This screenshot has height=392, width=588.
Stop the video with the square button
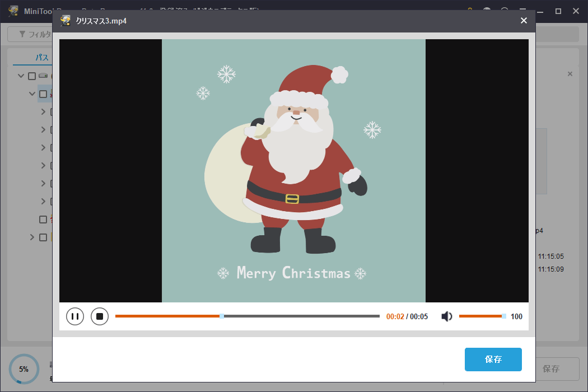click(100, 316)
